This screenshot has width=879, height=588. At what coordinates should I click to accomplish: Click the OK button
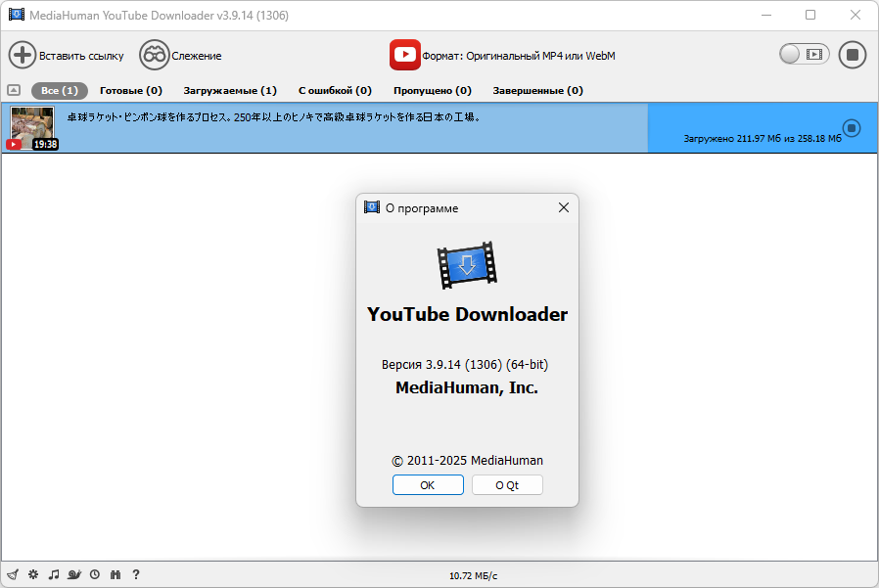pos(428,485)
